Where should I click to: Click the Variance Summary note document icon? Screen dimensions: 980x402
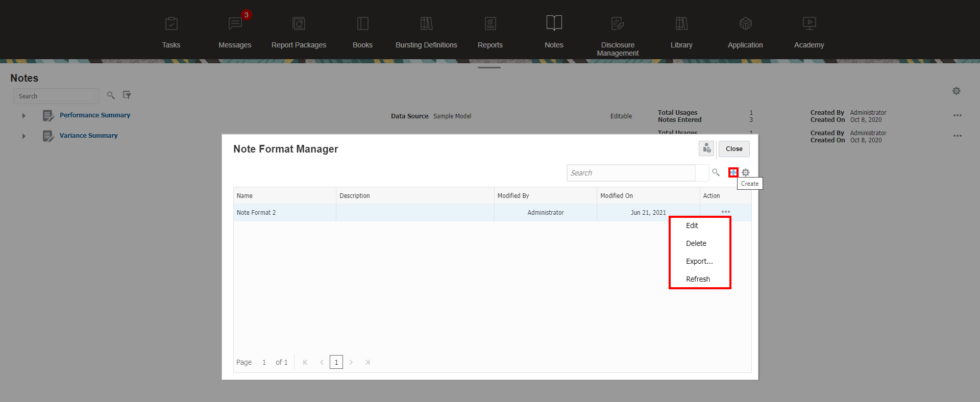pos(48,136)
